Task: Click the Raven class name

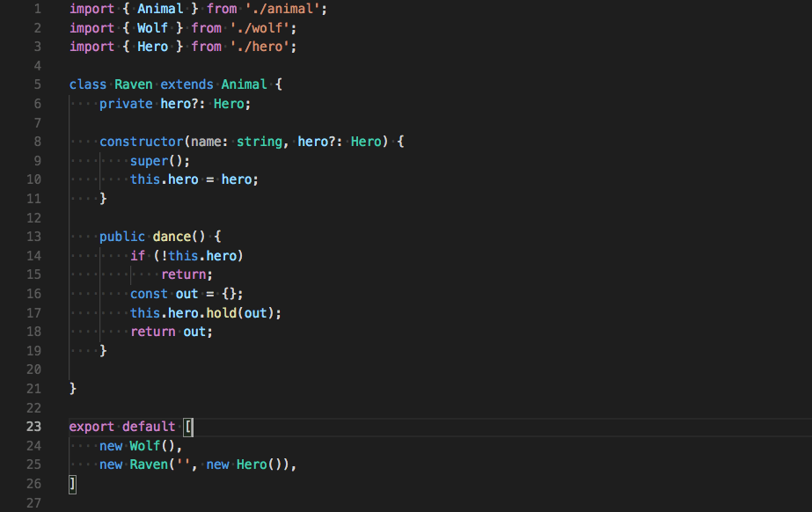Action: (133, 84)
